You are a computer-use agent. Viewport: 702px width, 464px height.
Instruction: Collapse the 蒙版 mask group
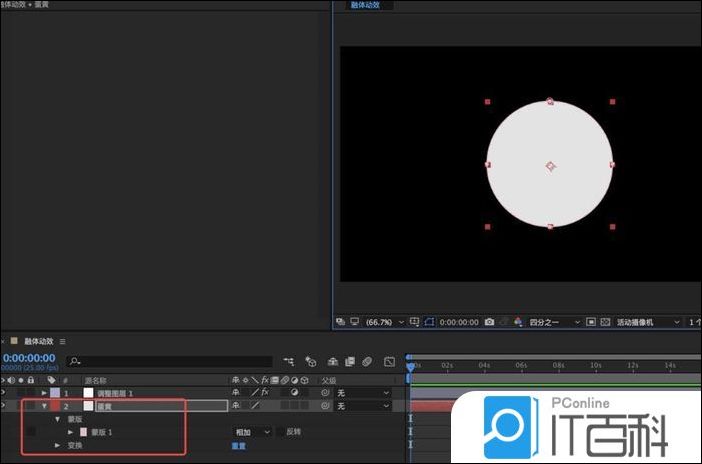[57, 419]
